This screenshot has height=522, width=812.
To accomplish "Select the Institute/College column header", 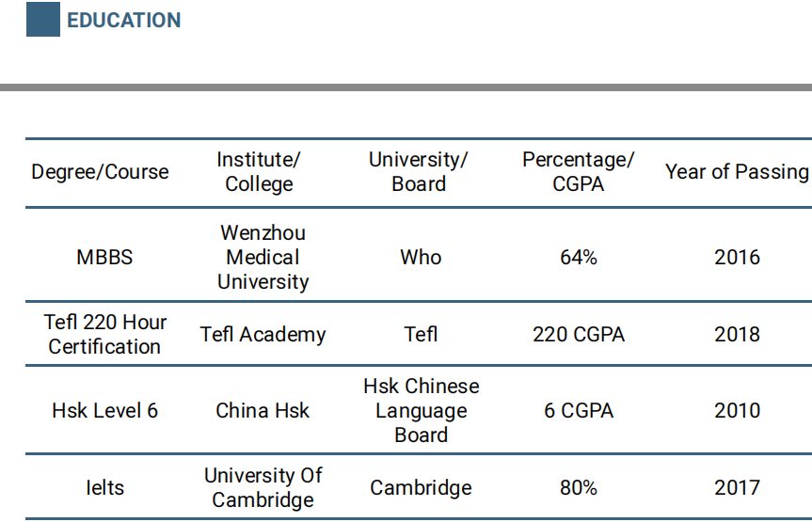I will (259, 172).
